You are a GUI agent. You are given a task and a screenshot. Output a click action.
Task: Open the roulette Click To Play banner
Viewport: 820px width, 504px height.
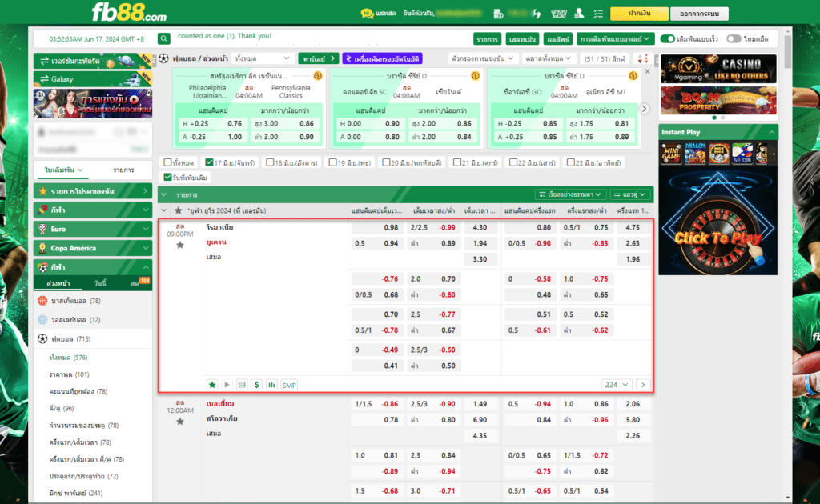(718, 221)
